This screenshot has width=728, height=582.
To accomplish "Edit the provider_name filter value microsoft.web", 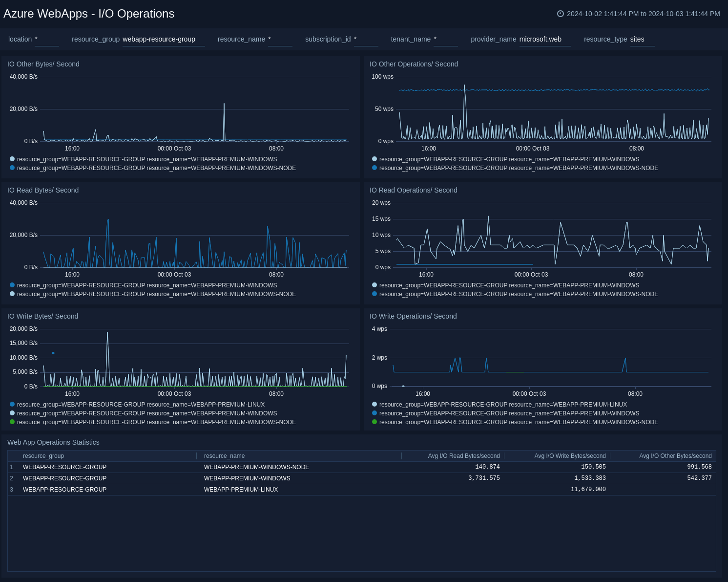I will pos(545,40).
